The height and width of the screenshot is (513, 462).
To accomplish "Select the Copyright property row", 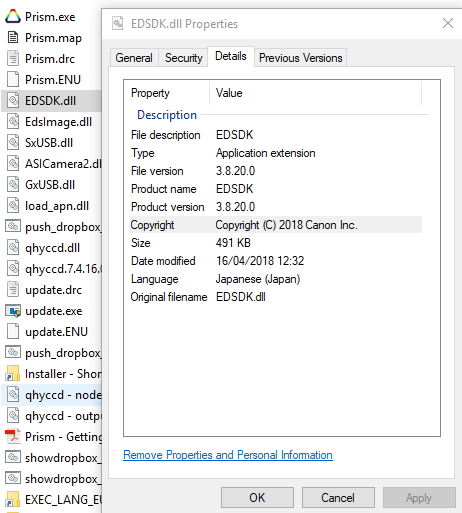I will (x=275, y=225).
